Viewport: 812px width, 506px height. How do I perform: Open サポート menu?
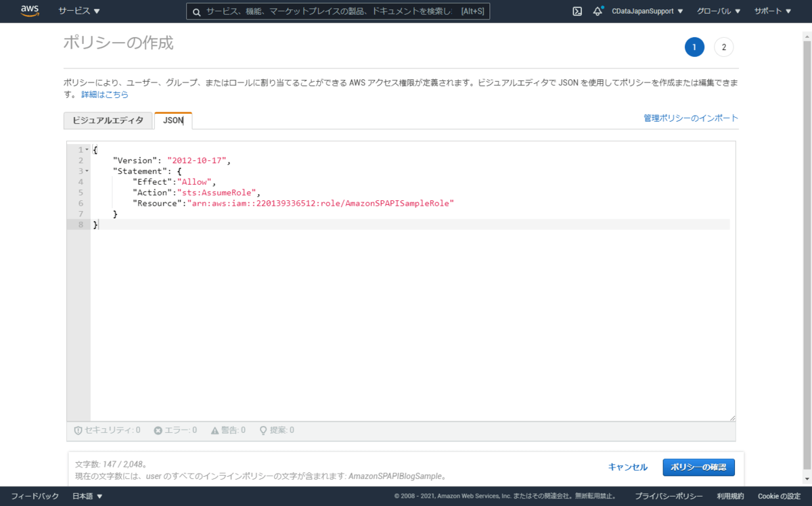773,11
